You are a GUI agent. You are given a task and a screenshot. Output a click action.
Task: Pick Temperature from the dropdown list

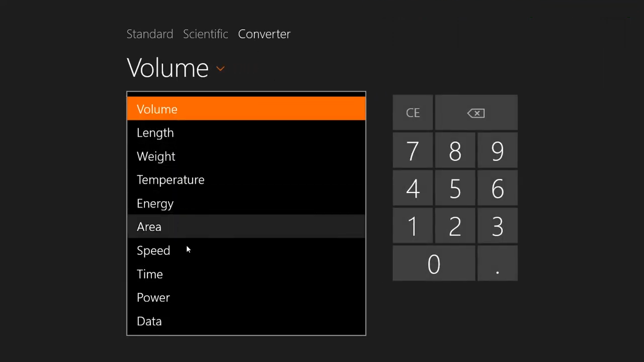tap(171, 180)
